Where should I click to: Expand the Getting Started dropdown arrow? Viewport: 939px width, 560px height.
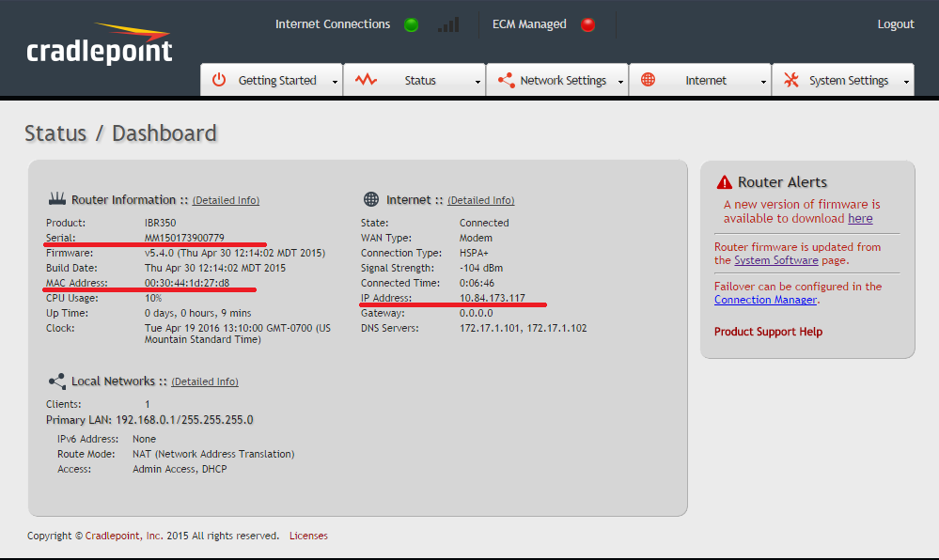(x=335, y=82)
